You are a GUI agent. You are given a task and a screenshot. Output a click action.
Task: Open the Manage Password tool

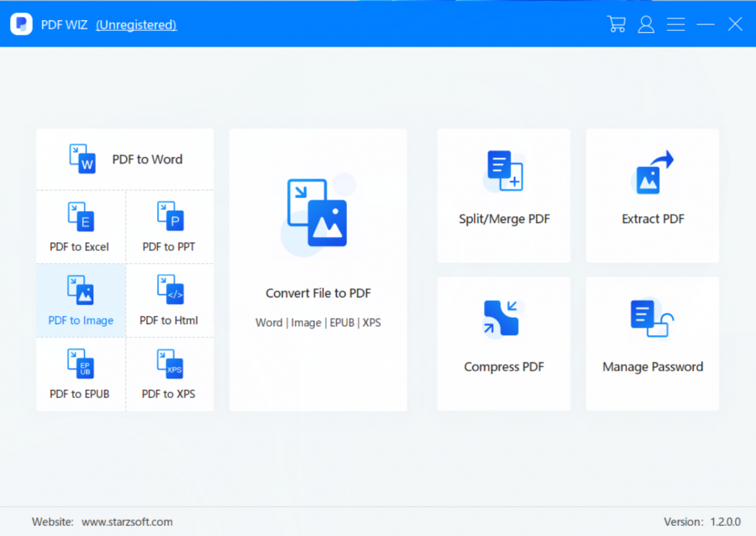[652, 343]
